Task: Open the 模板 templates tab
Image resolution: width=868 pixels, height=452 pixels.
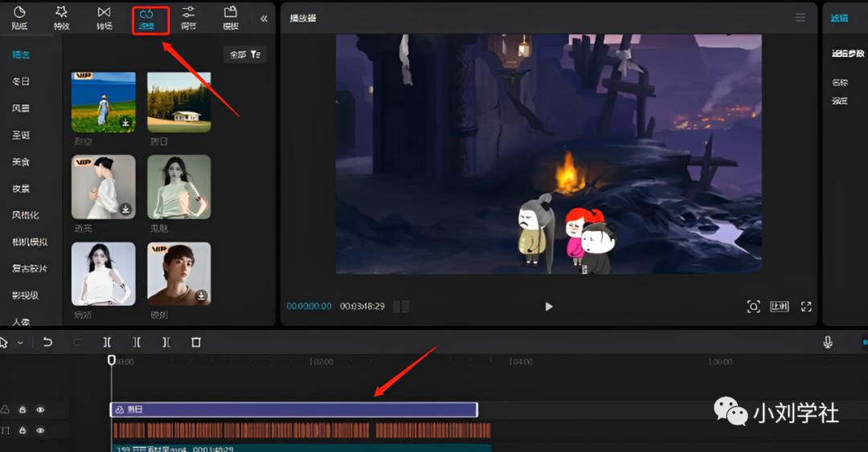Action: point(231,18)
